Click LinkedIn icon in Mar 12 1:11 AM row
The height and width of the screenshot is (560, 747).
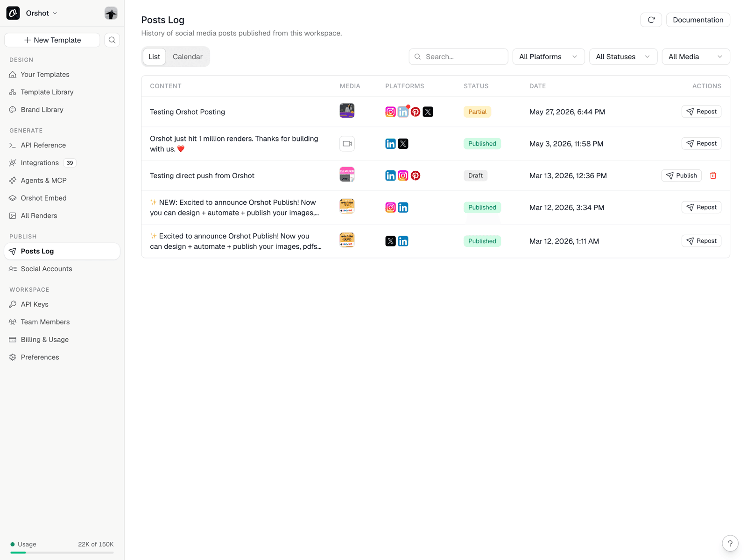click(x=403, y=241)
